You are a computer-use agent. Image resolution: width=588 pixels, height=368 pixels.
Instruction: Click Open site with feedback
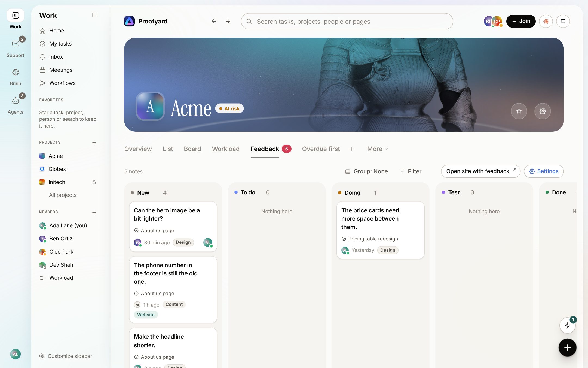pyautogui.click(x=481, y=171)
